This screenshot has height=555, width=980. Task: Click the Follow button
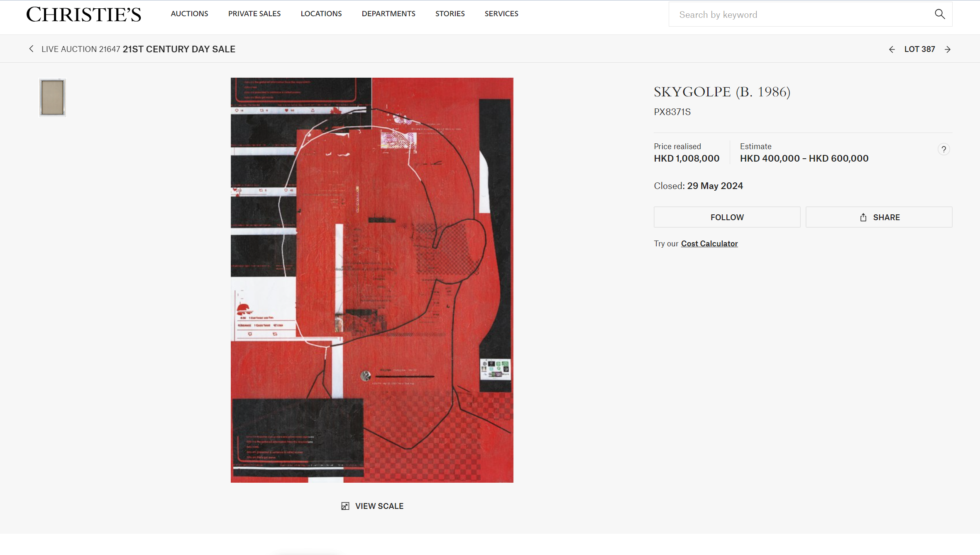(x=727, y=217)
